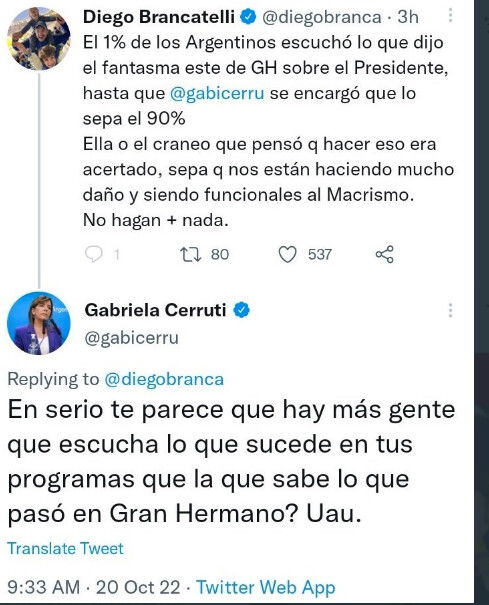Open the Gabriela Cerruti display name
Screen dimensions: 489x605
coord(155,310)
